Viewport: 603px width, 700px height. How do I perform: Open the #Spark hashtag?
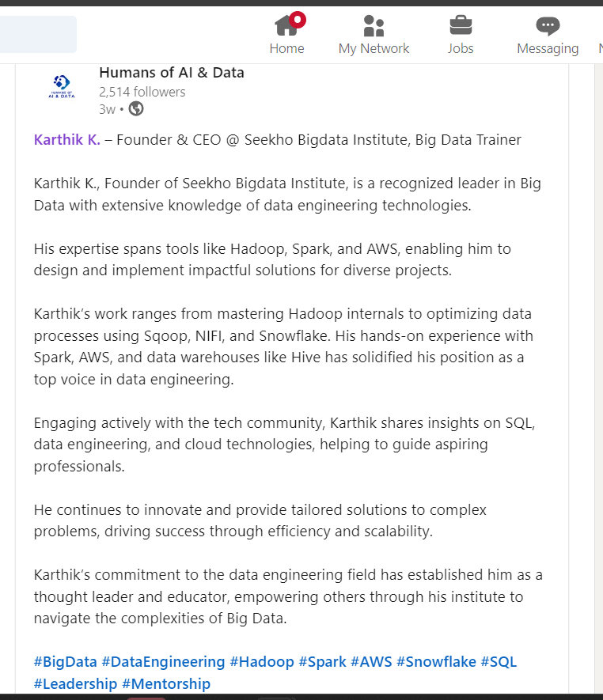322,661
